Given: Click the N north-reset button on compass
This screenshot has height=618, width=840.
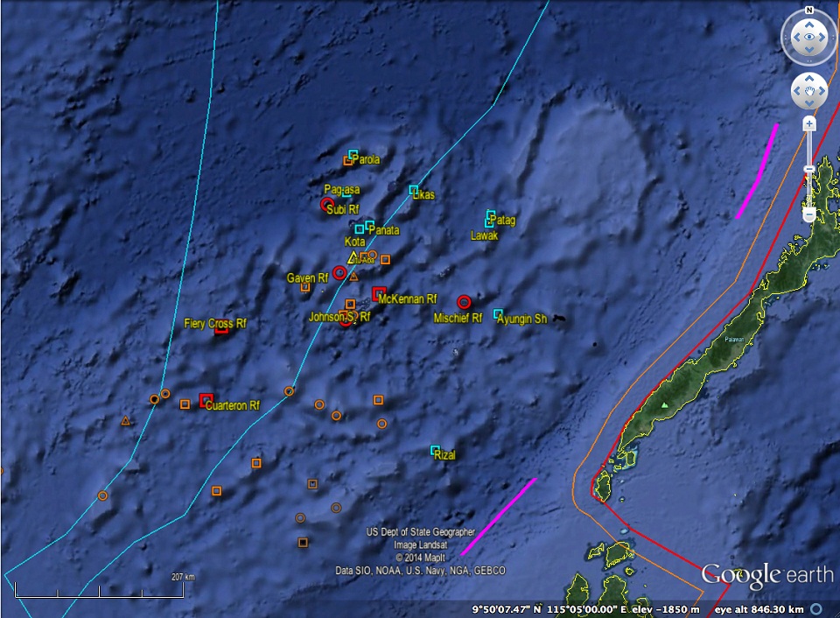Looking at the screenshot, I should tap(810, 11).
